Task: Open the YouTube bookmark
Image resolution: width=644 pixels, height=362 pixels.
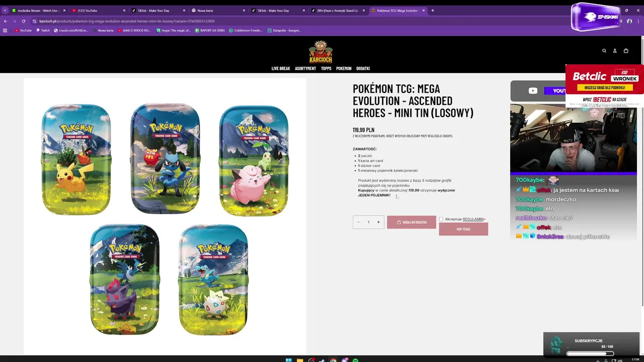Action: pyautogui.click(x=23, y=31)
